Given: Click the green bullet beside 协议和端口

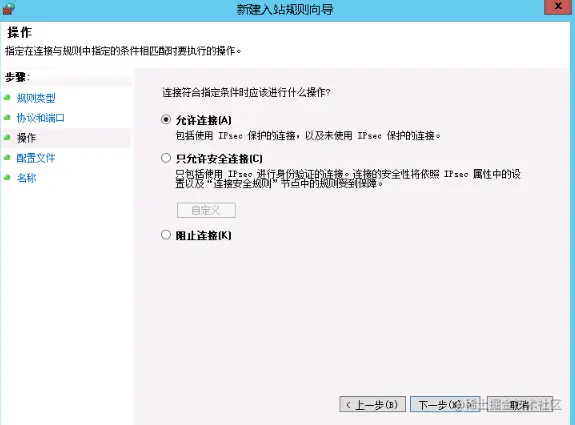Looking at the screenshot, I should point(7,117).
